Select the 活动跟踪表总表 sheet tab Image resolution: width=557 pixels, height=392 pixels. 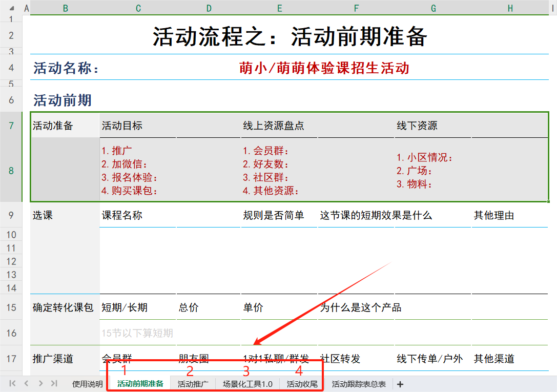(x=359, y=384)
